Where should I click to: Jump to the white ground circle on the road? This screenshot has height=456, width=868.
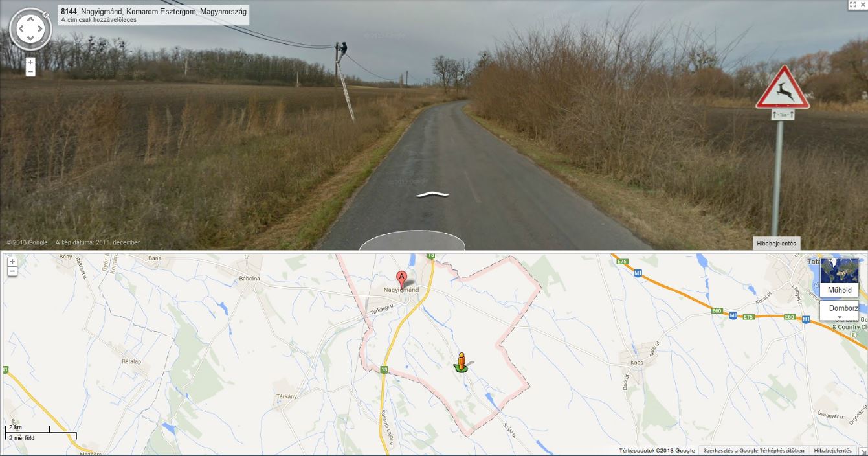pyautogui.click(x=412, y=240)
